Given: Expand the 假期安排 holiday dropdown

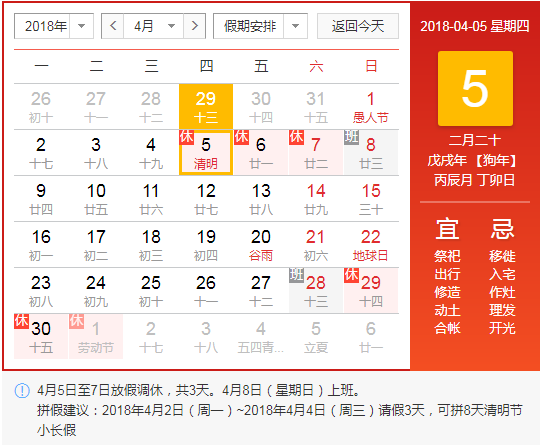Looking at the screenshot, I should pos(260,26).
